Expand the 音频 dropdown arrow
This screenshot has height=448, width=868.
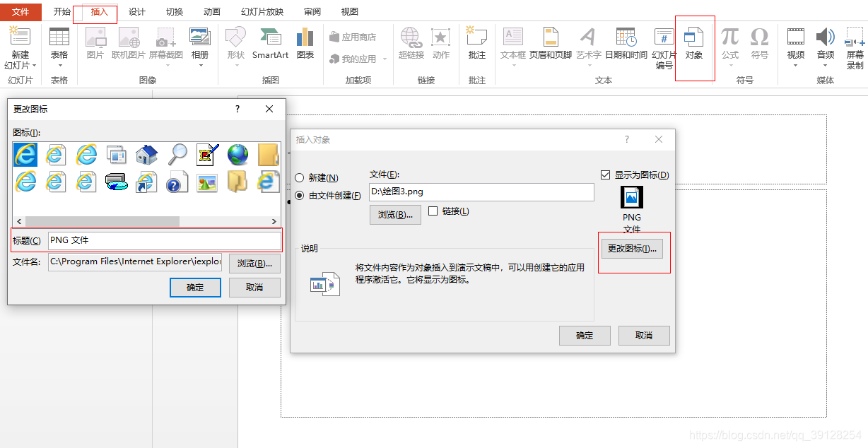pos(826,66)
